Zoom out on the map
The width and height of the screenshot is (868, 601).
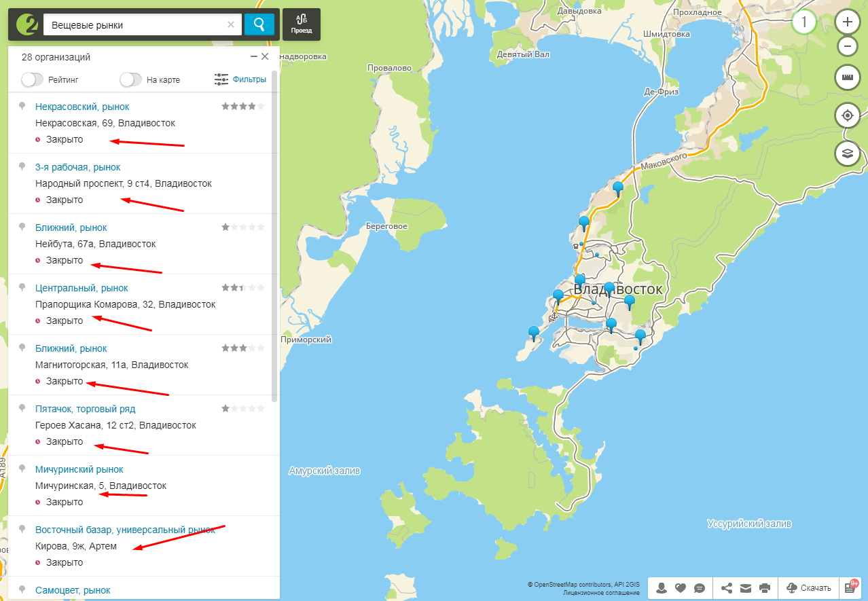pos(847,46)
